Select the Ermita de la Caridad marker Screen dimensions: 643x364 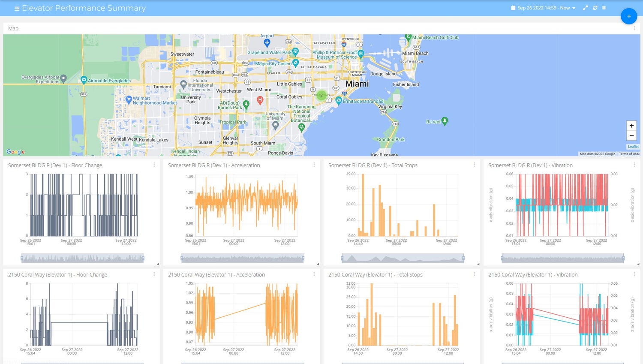point(339,100)
